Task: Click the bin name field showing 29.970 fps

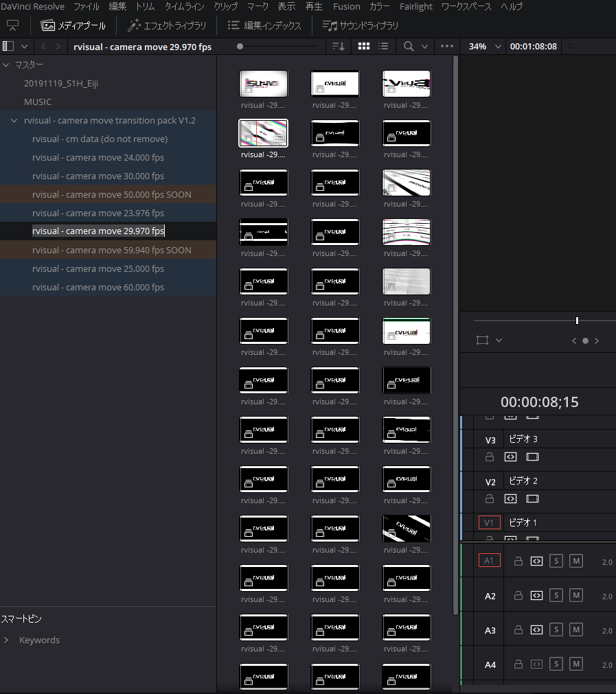Action: tap(98, 231)
